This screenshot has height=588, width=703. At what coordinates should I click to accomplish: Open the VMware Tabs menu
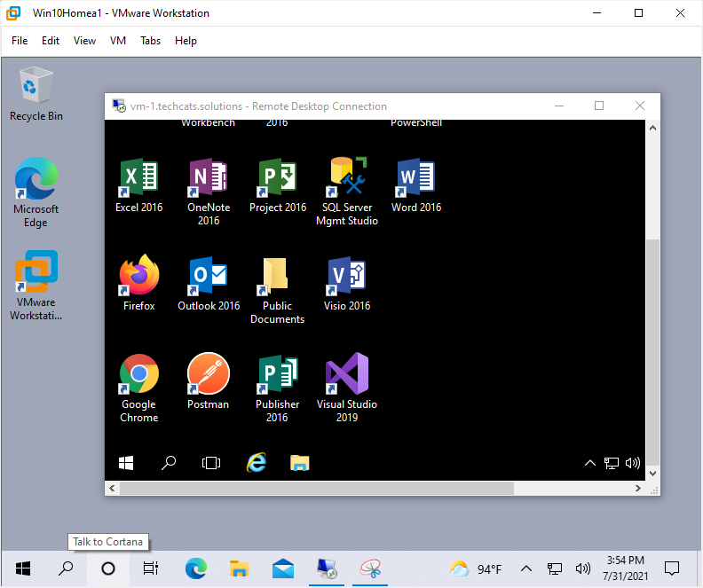(x=151, y=41)
